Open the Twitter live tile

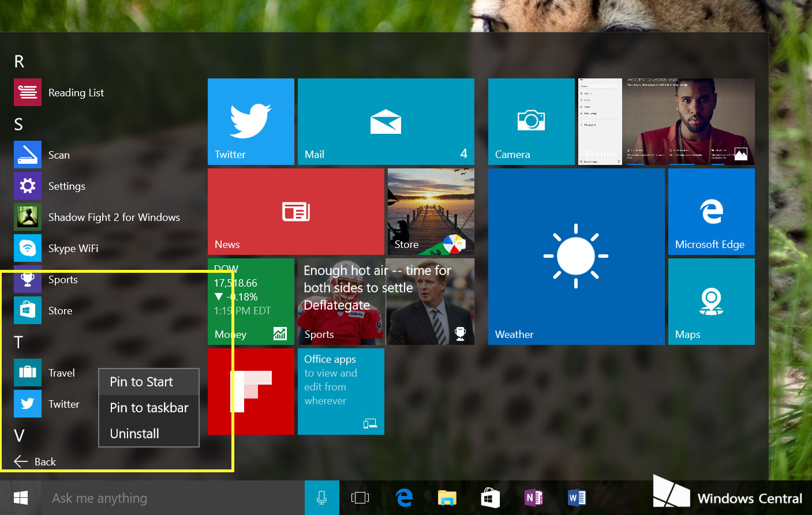point(251,122)
